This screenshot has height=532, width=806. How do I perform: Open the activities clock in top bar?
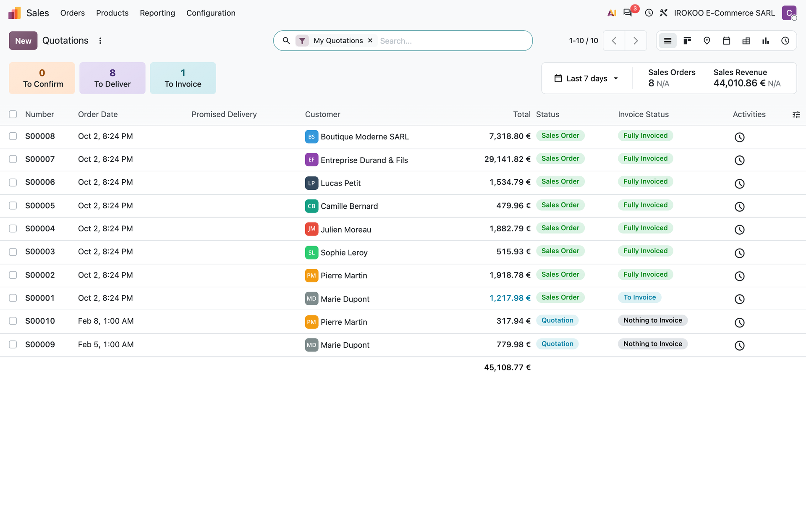tap(649, 13)
